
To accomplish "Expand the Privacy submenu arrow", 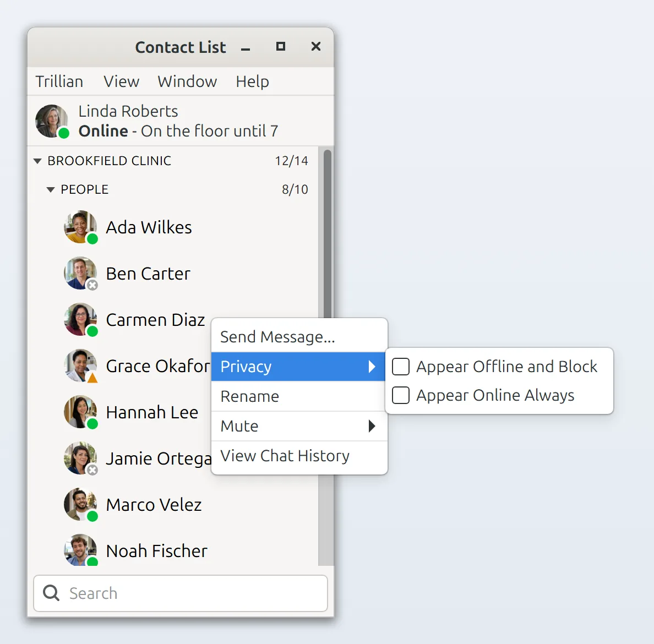I will pos(372,367).
